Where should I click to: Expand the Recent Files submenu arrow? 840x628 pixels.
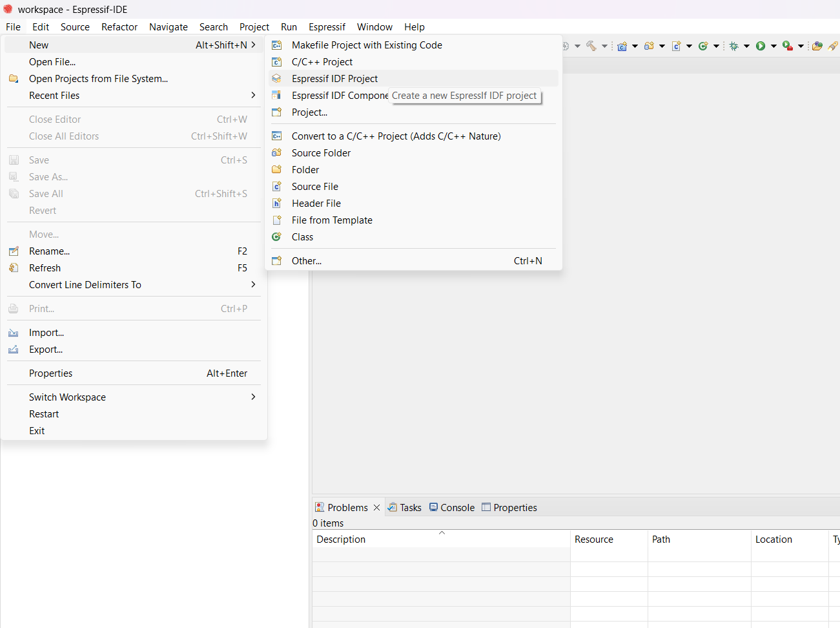pyautogui.click(x=253, y=96)
